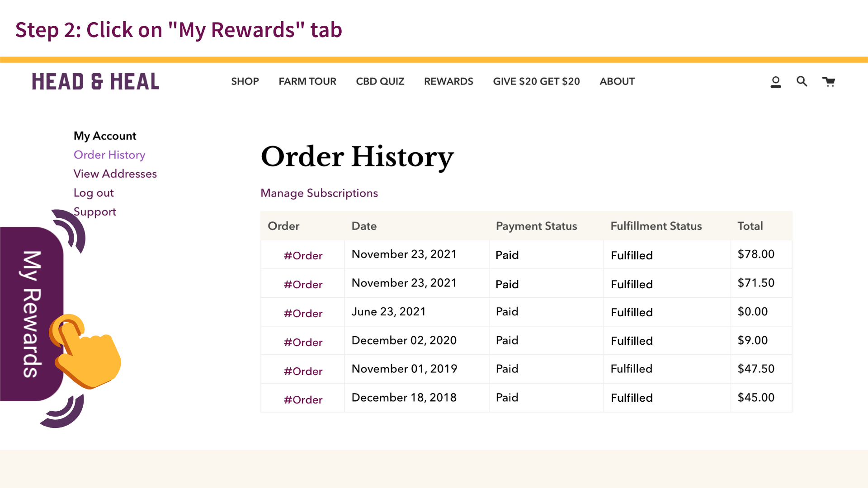Open the June 23, 2021 order
The width and height of the screenshot is (868, 488).
pos(303,314)
